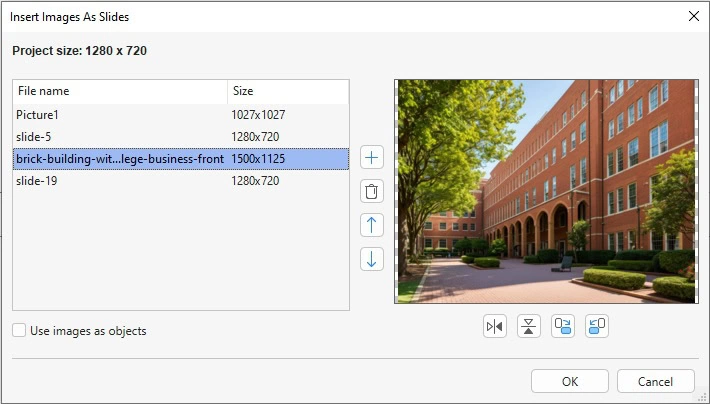Enable Use images as objects checkbox

pyautogui.click(x=20, y=331)
